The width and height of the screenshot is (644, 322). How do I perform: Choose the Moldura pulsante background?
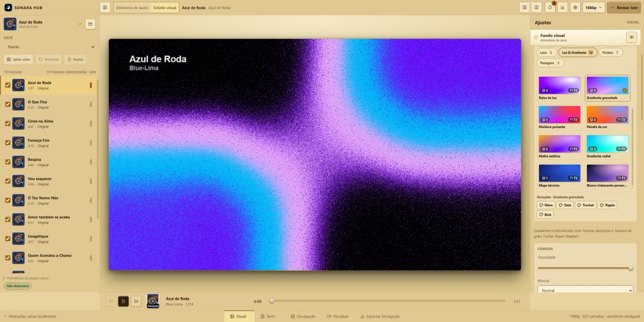point(560,117)
